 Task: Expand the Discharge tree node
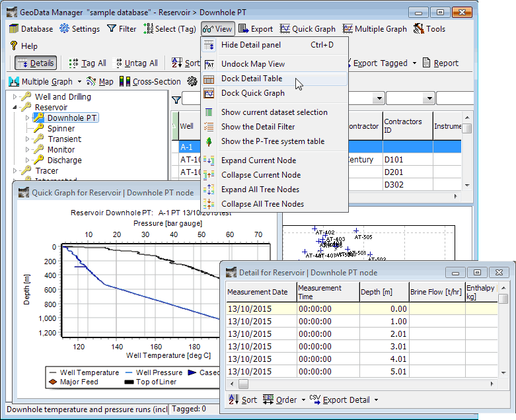coord(27,160)
